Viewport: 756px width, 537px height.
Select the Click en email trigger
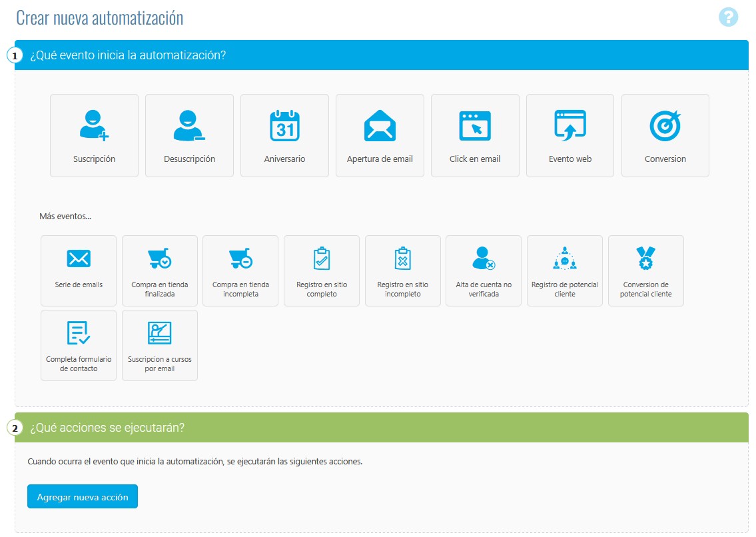[475, 133]
